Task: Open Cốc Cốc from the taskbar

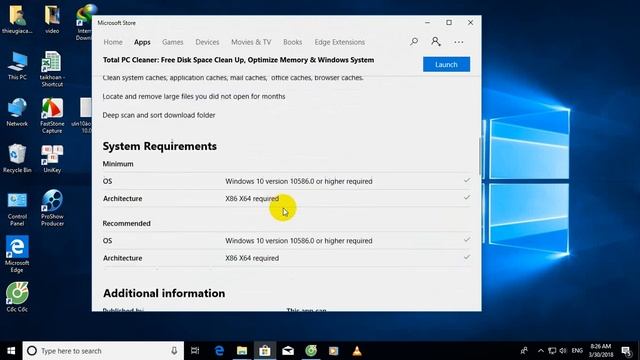Action: point(311,351)
